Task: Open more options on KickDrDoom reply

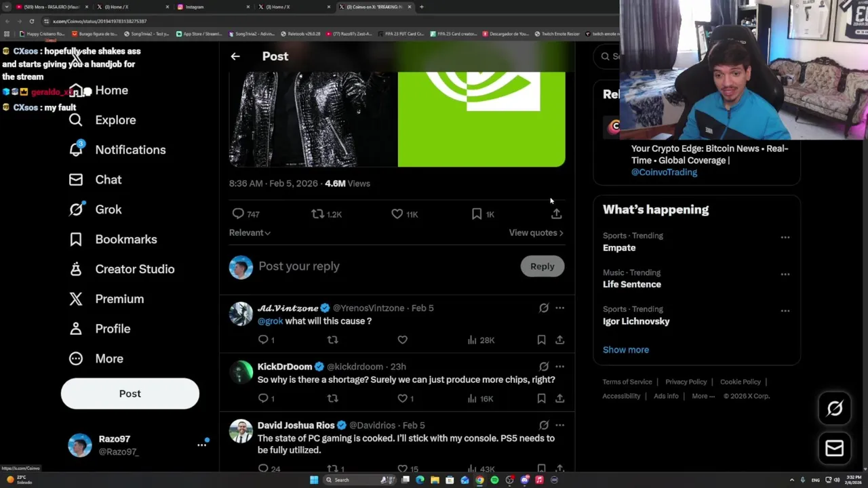Action: tap(559, 367)
